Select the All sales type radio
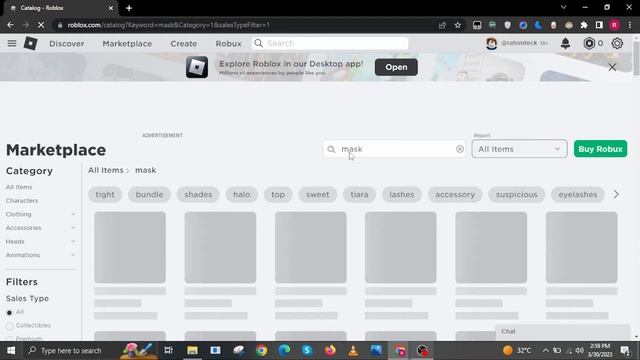Viewport: 640px width, 360px height. [9, 313]
